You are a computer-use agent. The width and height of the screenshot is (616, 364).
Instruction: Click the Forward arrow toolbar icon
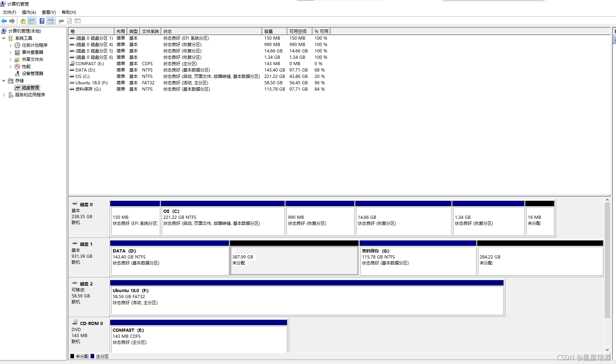point(12,21)
